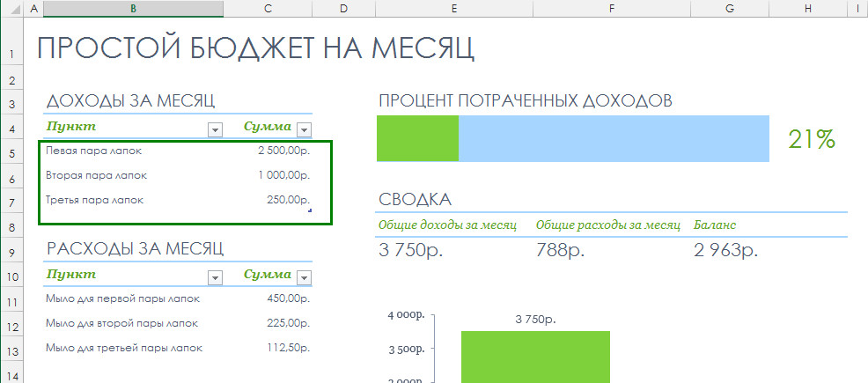Select the 2 500,00р. amount cell
This screenshot has height=383, width=868.
pos(268,151)
